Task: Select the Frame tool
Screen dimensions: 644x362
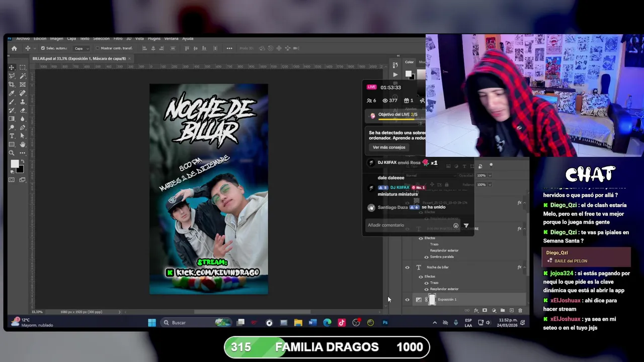Action: [23, 84]
